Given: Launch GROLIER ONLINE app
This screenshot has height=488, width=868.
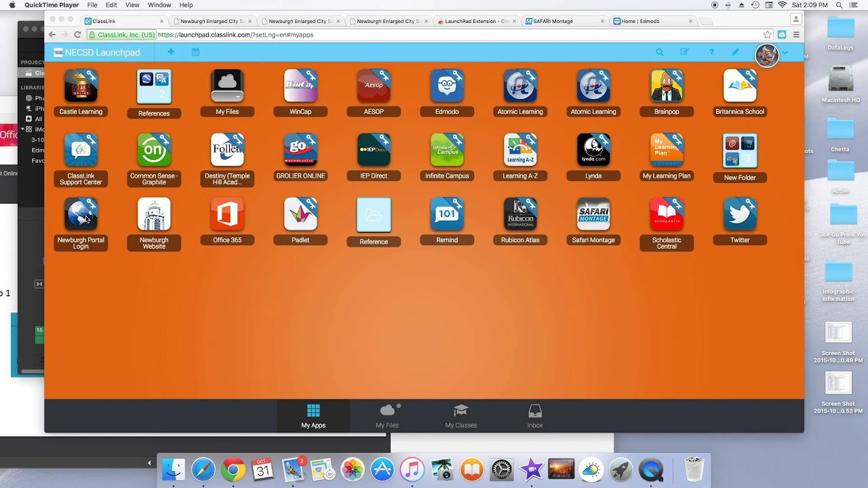Looking at the screenshot, I should (x=300, y=150).
